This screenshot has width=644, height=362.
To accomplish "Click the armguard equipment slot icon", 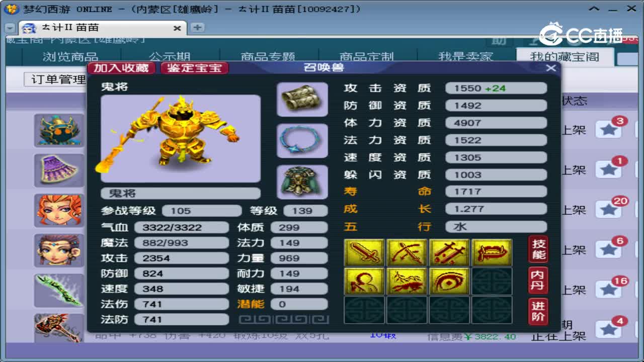I will point(302,100).
